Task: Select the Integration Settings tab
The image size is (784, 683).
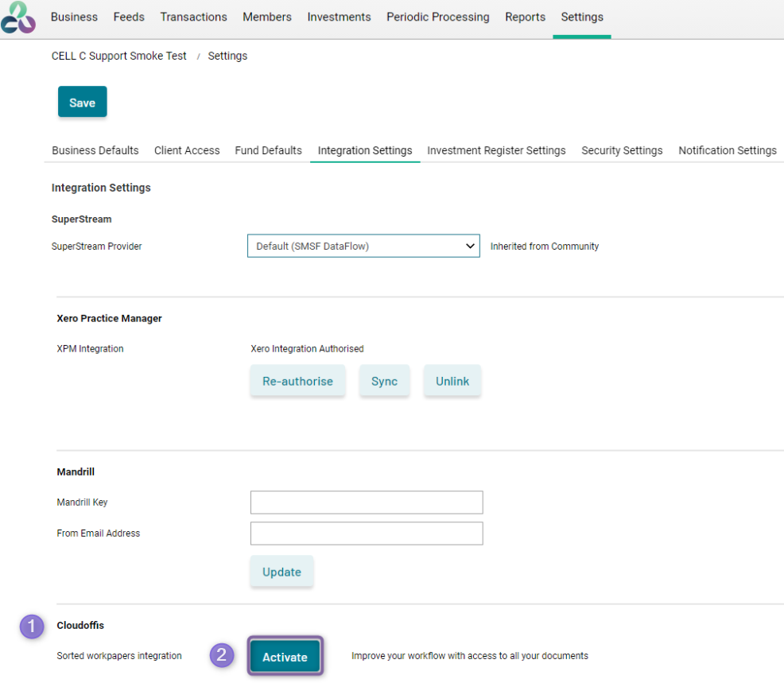Action: 365,150
